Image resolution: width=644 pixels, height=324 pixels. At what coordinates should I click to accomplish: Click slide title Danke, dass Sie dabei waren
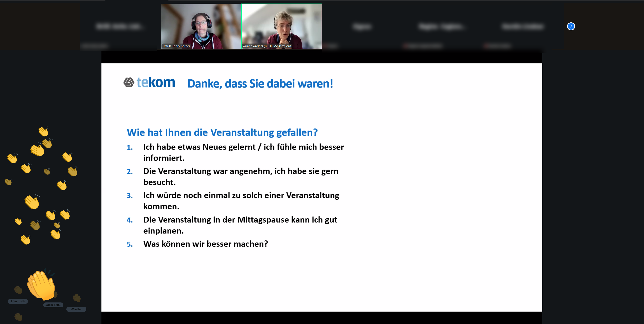click(x=260, y=84)
